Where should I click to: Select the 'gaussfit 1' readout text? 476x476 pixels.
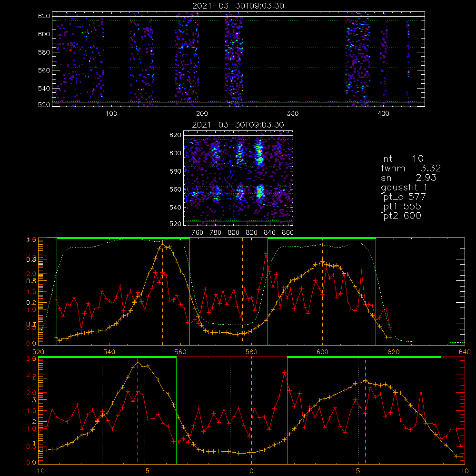tap(404, 187)
